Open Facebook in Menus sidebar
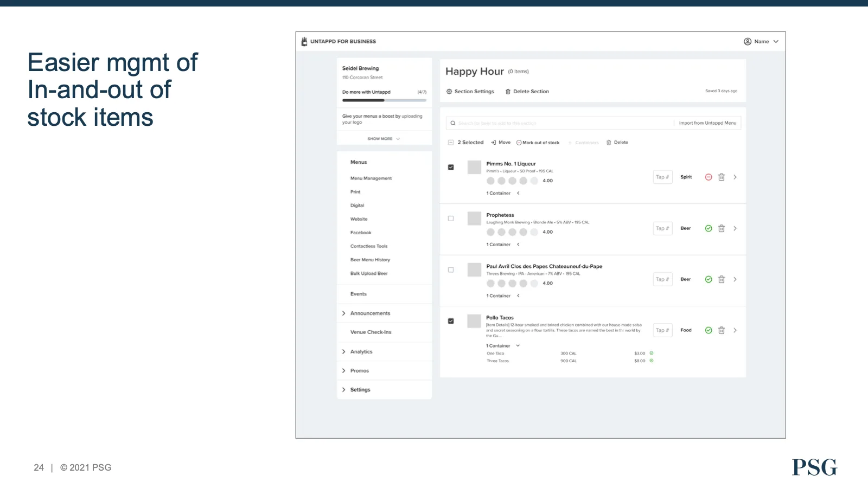 [361, 233]
